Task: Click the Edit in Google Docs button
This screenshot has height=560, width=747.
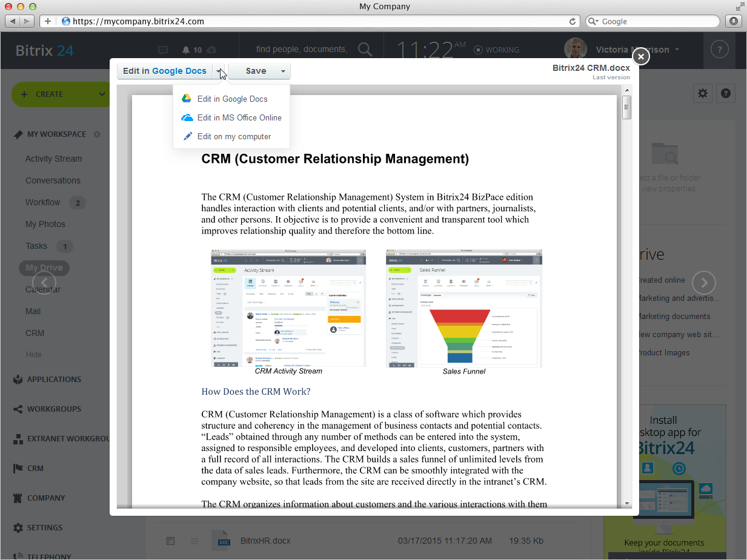Action: tap(165, 71)
